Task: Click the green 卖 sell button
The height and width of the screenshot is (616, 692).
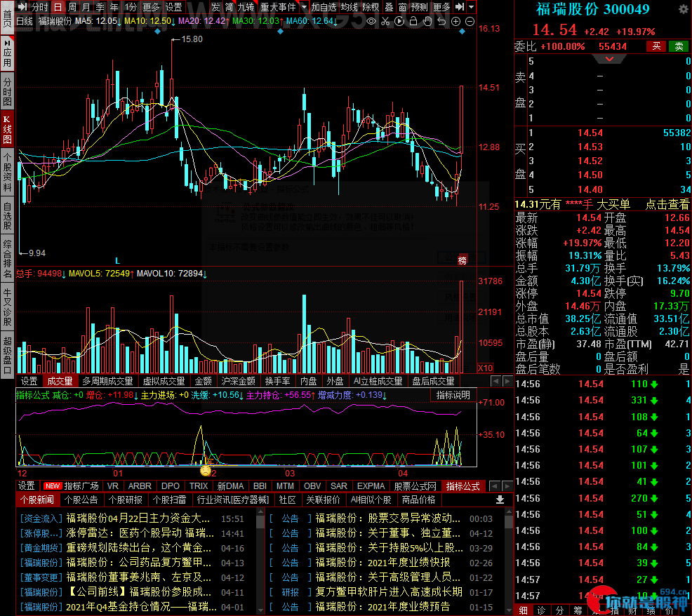Action: coord(679,46)
